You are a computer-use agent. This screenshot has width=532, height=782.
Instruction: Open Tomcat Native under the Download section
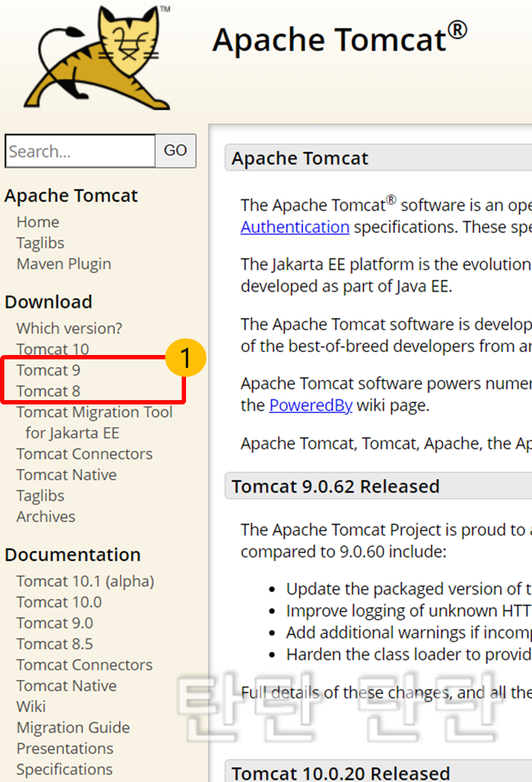[67, 475]
